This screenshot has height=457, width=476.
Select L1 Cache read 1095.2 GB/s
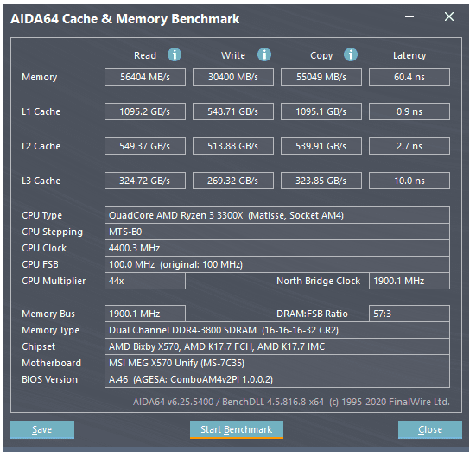pos(145,111)
